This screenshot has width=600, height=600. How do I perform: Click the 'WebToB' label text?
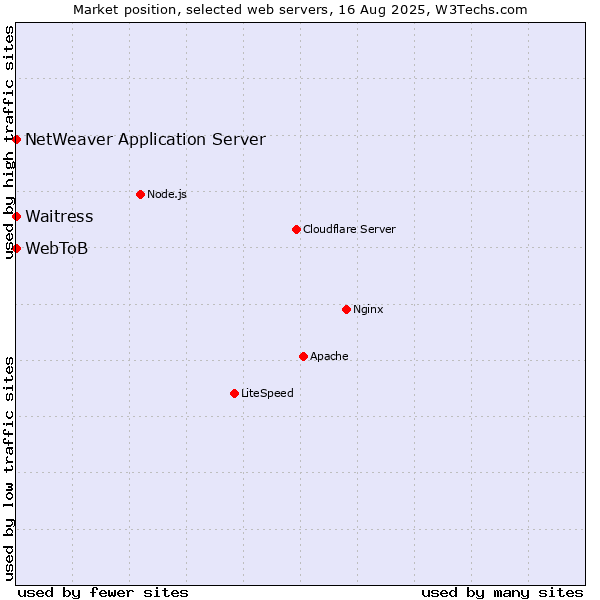(x=57, y=249)
